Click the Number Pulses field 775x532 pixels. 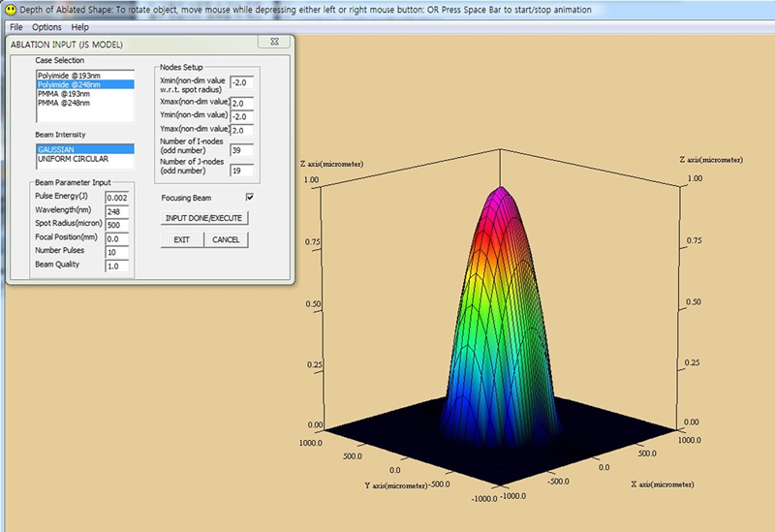point(118,252)
